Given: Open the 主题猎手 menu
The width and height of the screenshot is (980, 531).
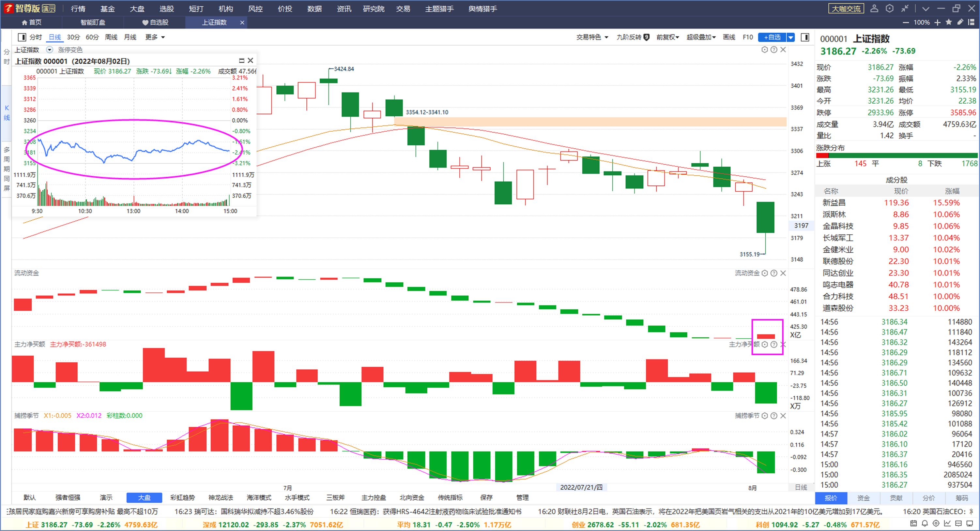Looking at the screenshot, I should [439, 8].
